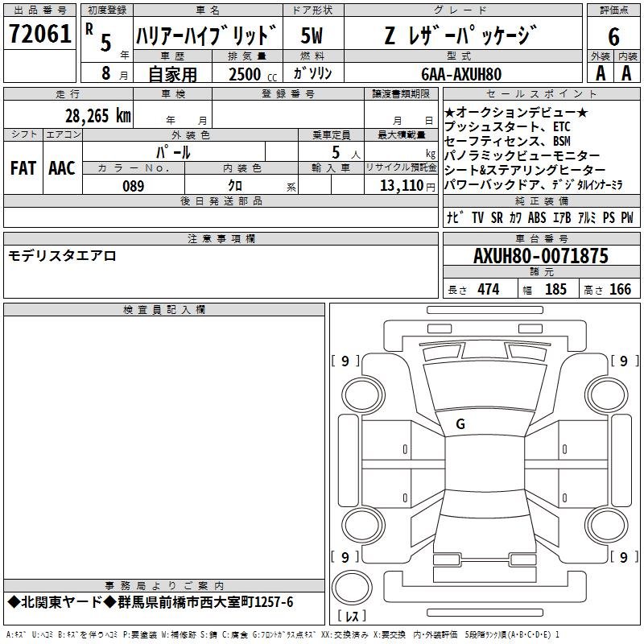Click the 純正装備 header

pyautogui.click(x=541, y=200)
